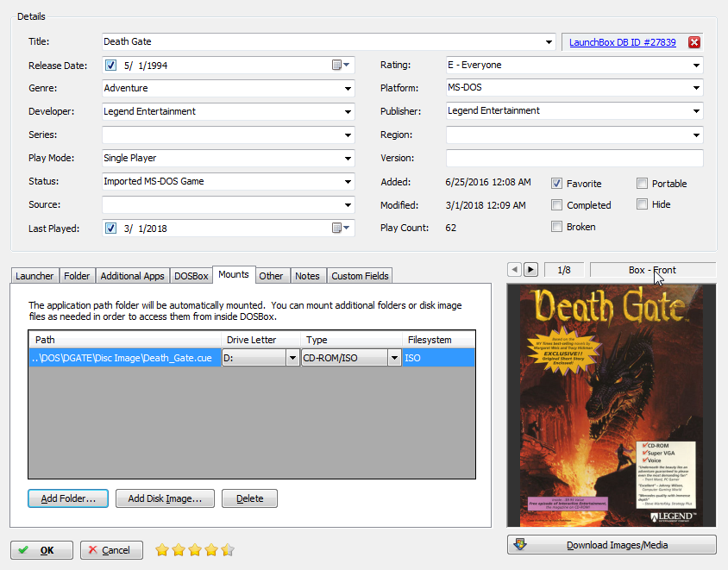Click the Box - Front image type selector
Screen dimensions: 728x570
pyautogui.click(x=652, y=270)
